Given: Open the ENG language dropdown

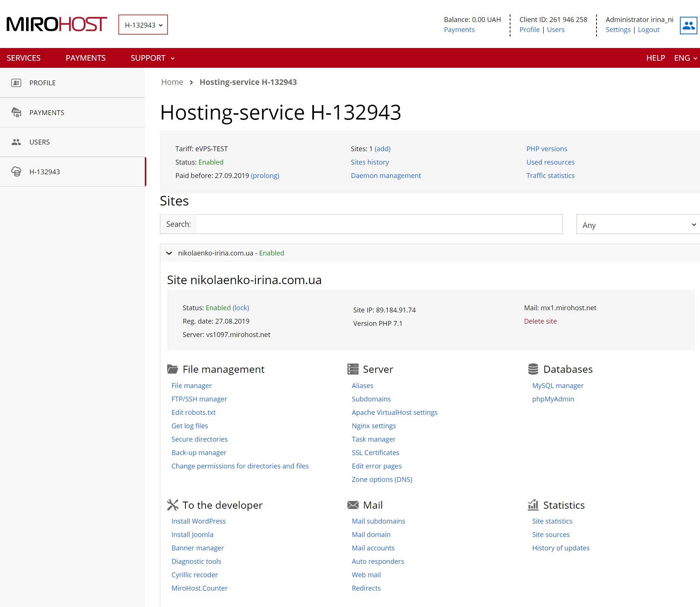Looking at the screenshot, I should tap(685, 58).
